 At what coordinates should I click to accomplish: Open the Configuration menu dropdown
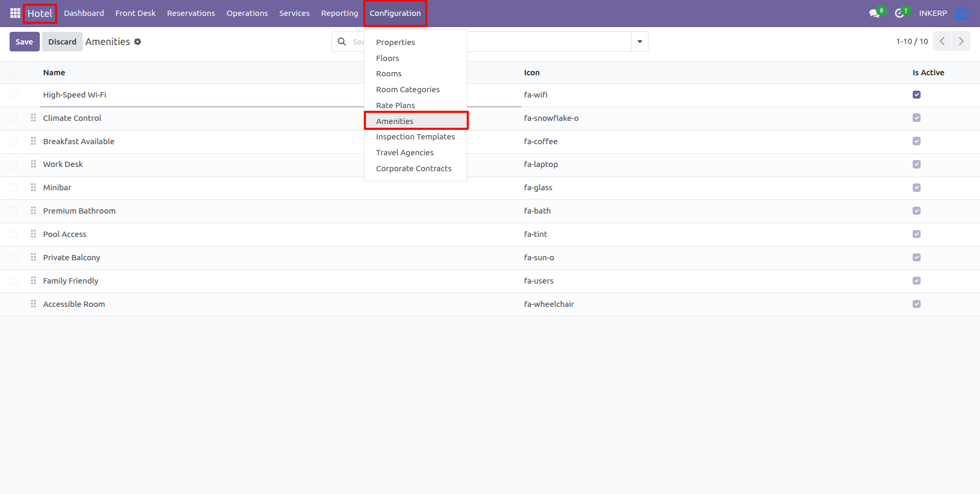click(395, 13)
